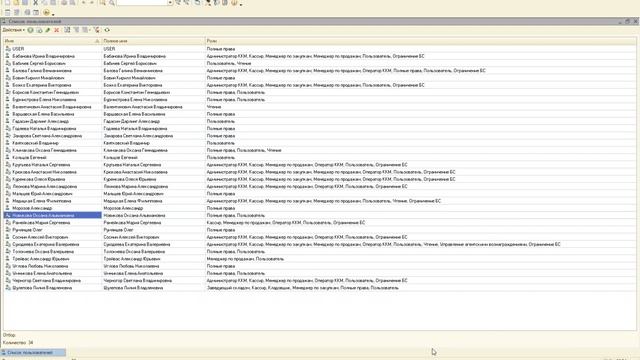
Task: Click the Refresh list icon in list toolbar
Action: (107, 30)
